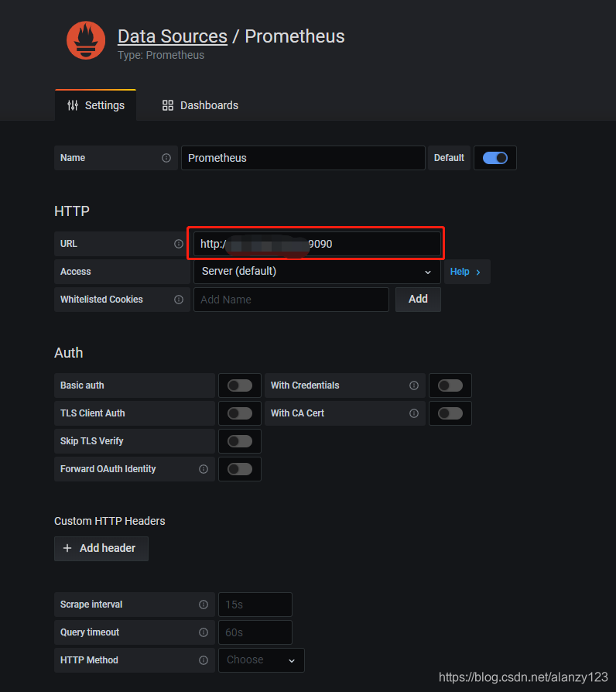Click the Scrape interval info icon

[x=204, y=605]
